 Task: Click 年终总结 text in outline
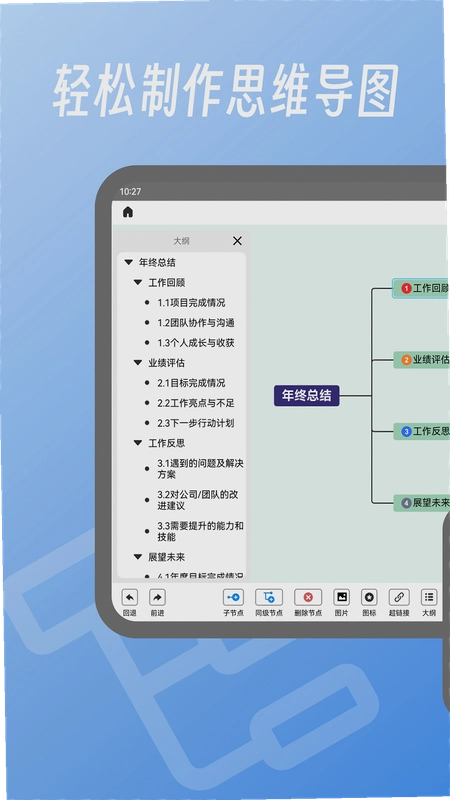(x=157, y=263)
